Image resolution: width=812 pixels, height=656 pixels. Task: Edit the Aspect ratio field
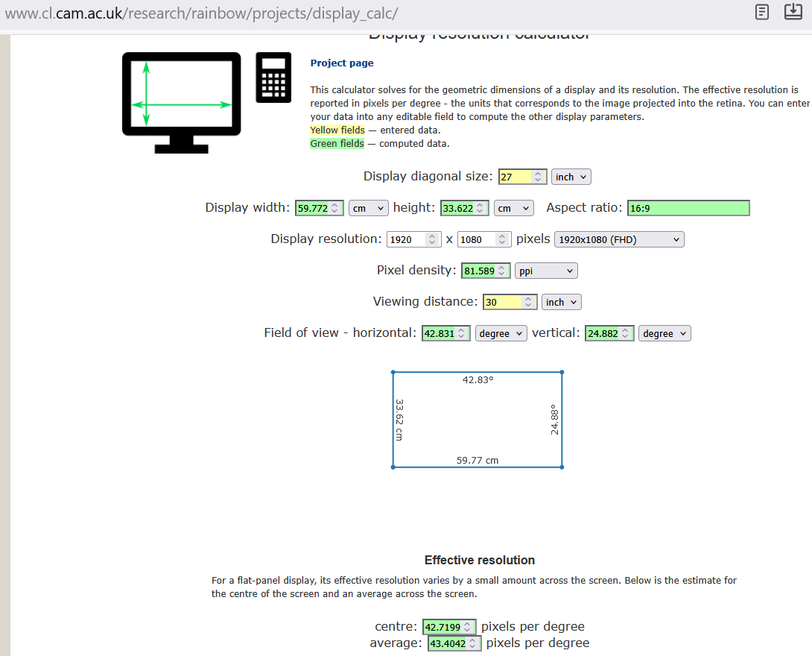coord(688,208)
